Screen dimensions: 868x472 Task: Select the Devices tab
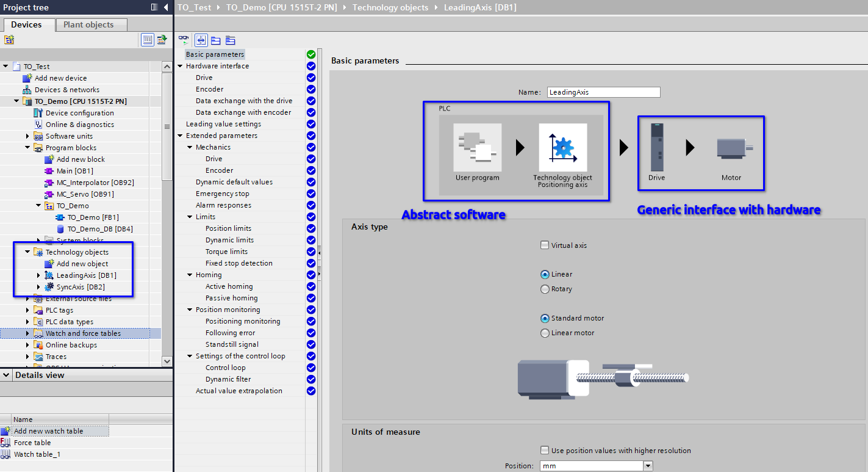coord(26,25)
